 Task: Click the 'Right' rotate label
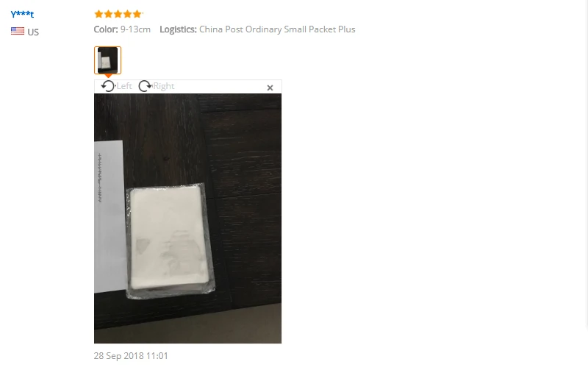164,86
